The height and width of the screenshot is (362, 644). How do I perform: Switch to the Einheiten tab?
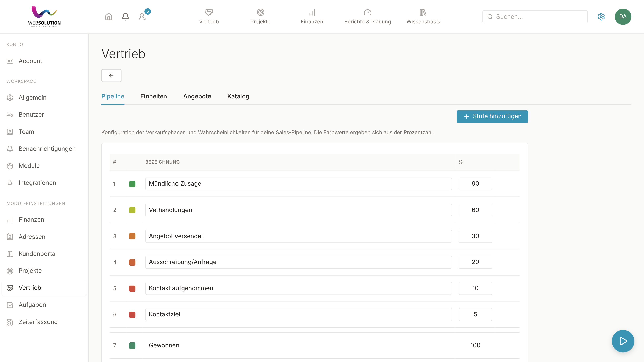pos(154,96)
